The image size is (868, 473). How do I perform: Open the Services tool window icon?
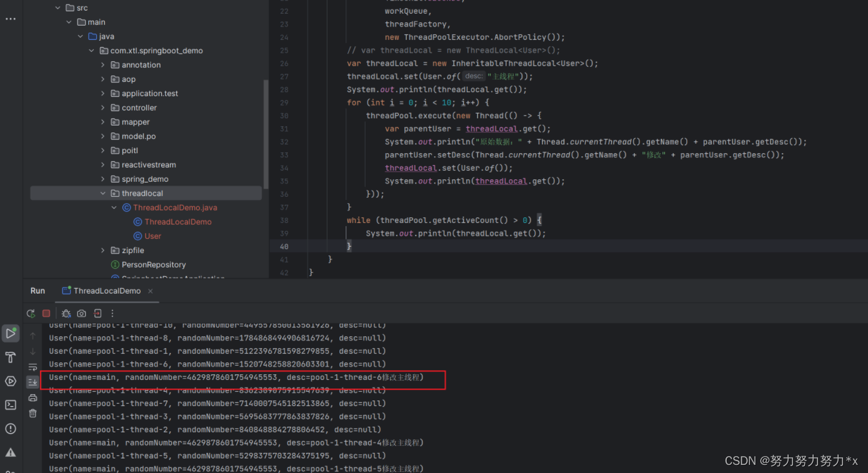point(11,381)
